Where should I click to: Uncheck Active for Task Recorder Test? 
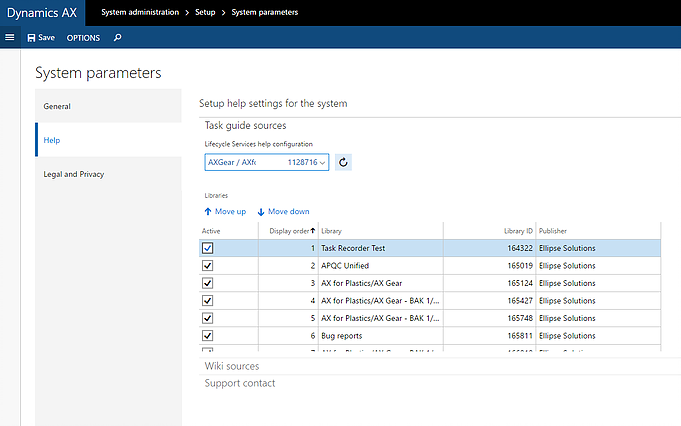208,248
